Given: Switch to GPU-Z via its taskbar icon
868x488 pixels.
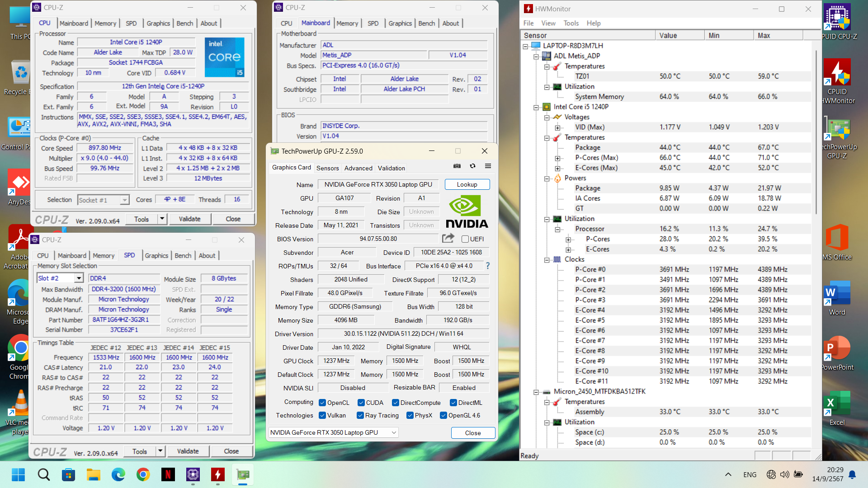Looking at the screenshot, I should [x=243, y=474].
